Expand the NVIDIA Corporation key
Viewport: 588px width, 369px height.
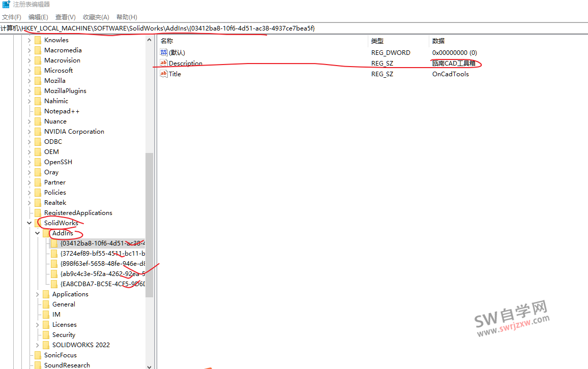pyautogui.click(x=30, y=131)
